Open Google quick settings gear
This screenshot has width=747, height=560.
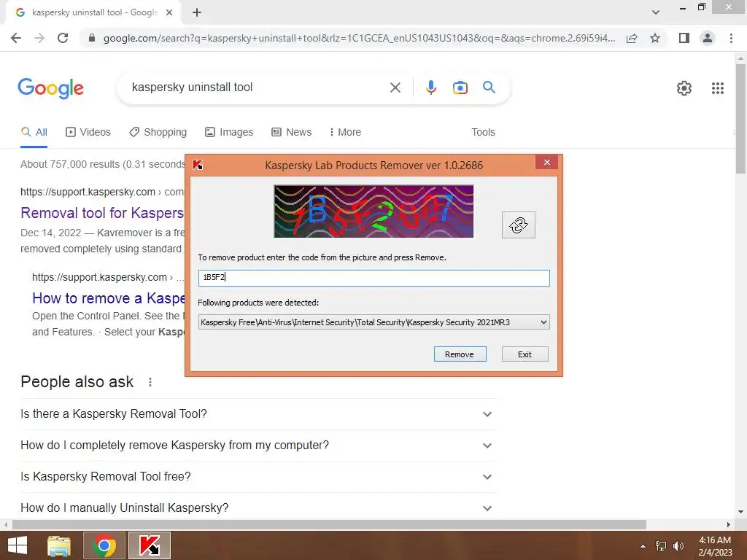click(x=684, y=88)
